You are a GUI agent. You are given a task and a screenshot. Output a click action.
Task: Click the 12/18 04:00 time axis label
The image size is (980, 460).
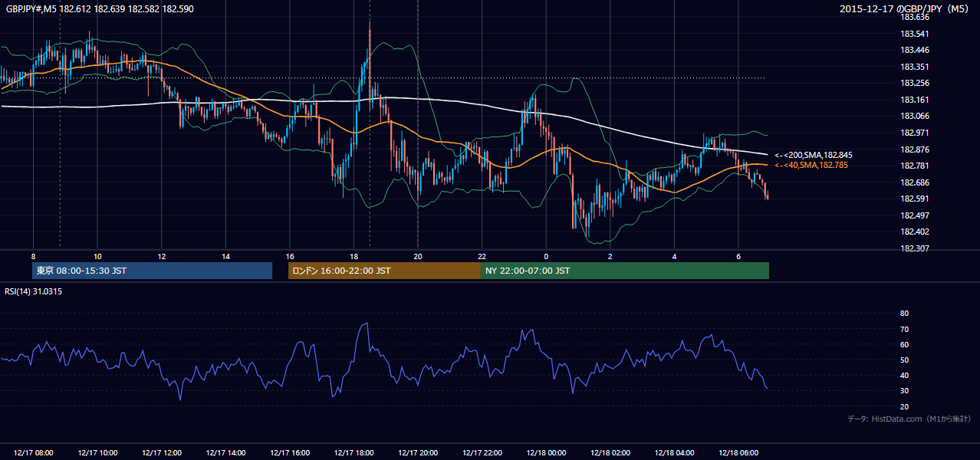(674, 453)
